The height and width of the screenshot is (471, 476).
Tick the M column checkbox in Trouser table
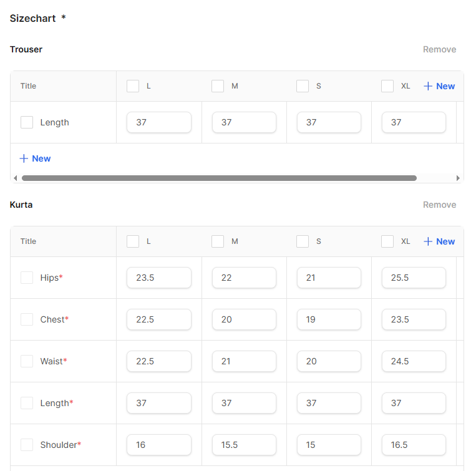(218, 86)
